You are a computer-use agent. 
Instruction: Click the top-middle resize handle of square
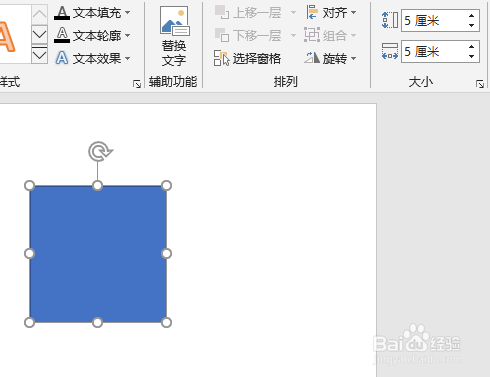97,186
